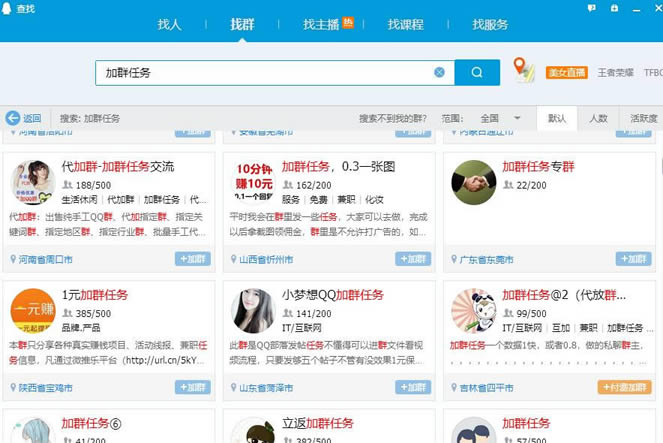The width and height of the screenshot is (663, 443).
Task: Click the blue search magnifier button
Action: (x=477, y=73)
